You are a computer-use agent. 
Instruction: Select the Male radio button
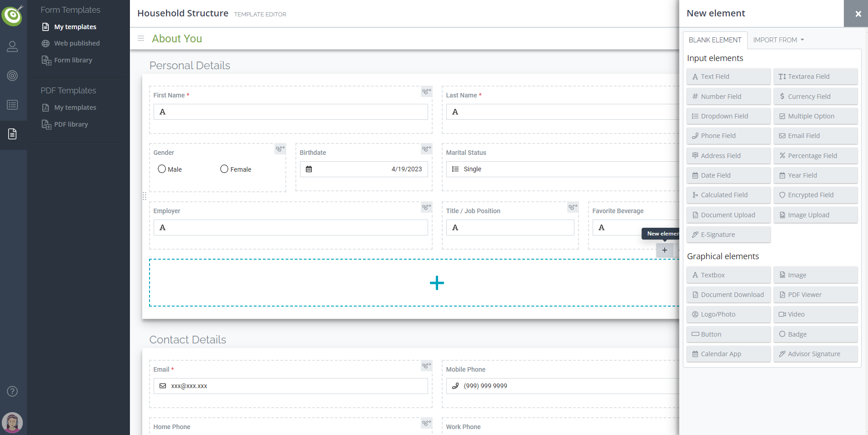(162, 169)
